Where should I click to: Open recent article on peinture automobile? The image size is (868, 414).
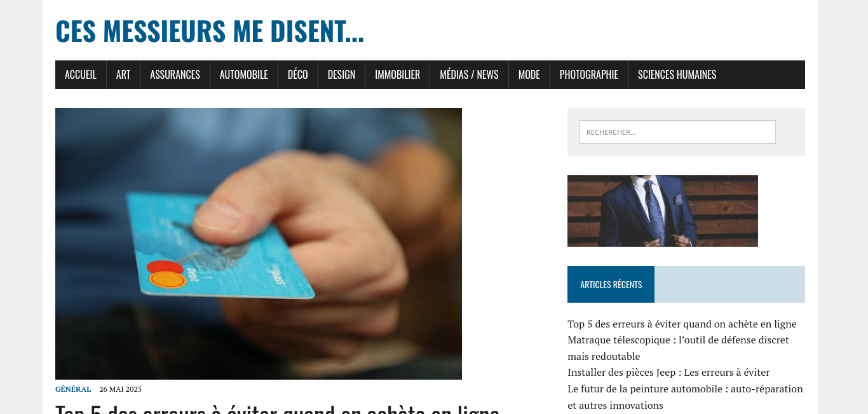685,397
